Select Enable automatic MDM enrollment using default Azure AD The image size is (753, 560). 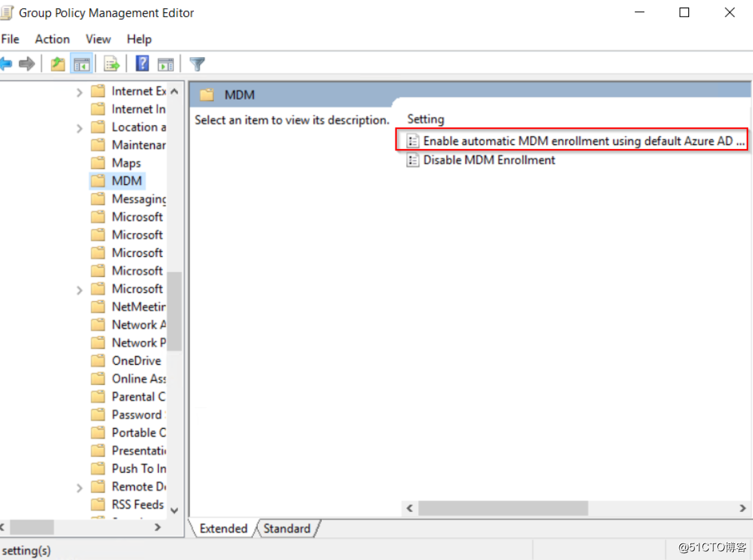pyautogui.click(x=576, y=141)
